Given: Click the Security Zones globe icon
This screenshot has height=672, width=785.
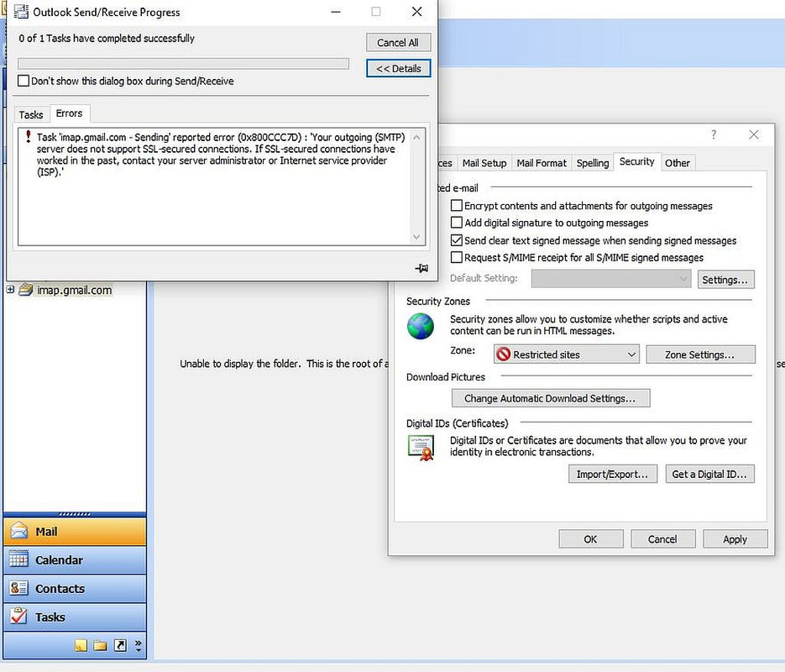Looking at the screenshot, I should (421, 326).
